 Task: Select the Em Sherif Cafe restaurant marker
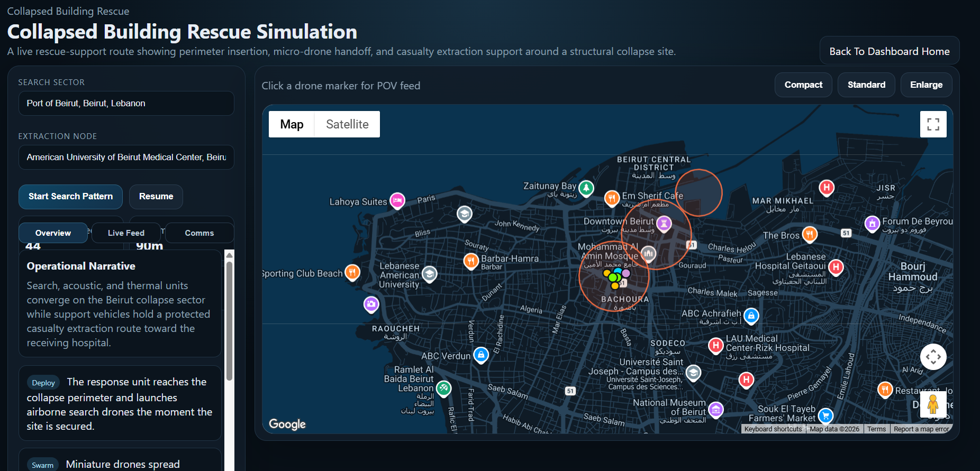612,198
